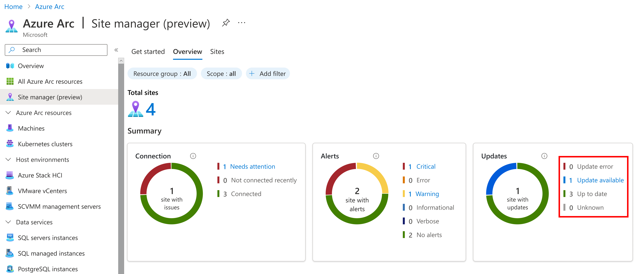
Task: Click the 'Update error' row
Action: tap(588, 166)
